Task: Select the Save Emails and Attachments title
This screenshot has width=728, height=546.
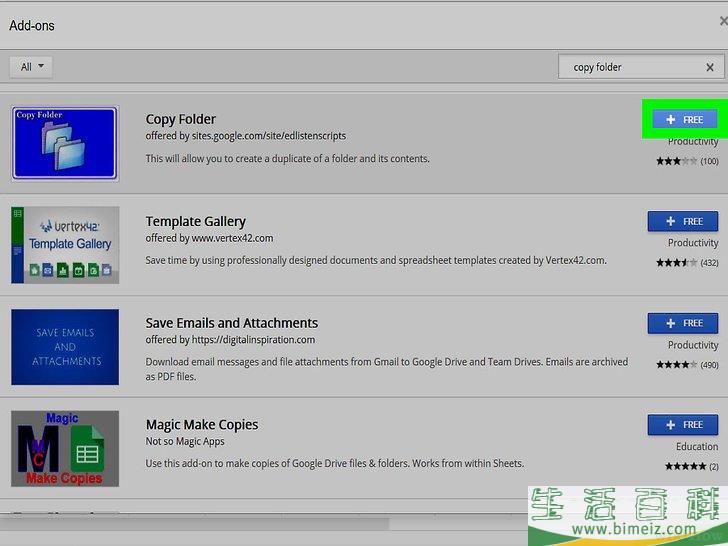Action: click(231, 323)
